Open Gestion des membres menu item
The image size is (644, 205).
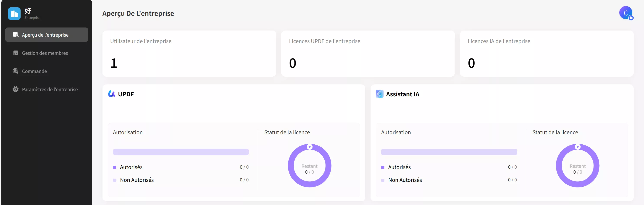click(47, 53)
